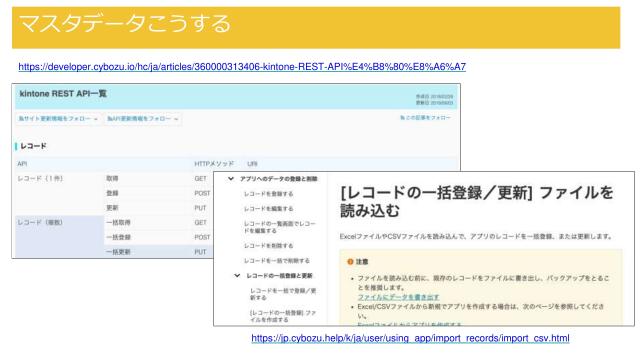Click the [レコードの一括登録／更新] ファイルを読み込む heading
640x360 pixels.
tap(476, 202)
